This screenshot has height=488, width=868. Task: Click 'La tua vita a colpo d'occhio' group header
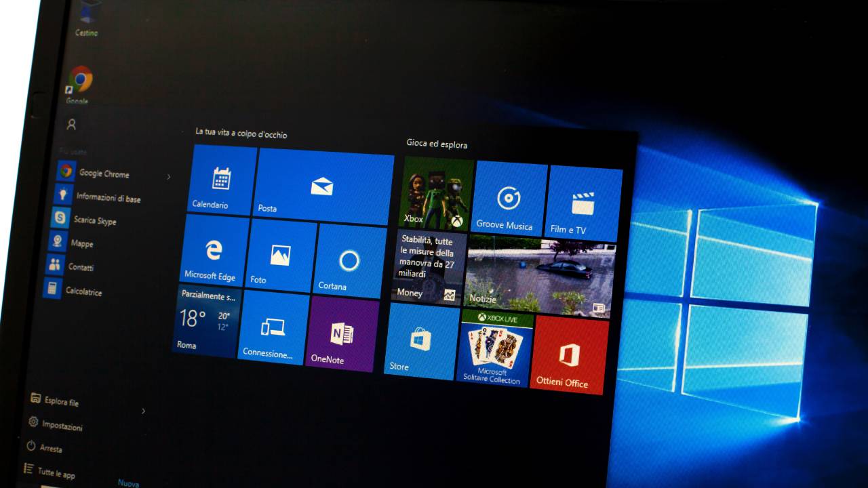tap(241, 134)
